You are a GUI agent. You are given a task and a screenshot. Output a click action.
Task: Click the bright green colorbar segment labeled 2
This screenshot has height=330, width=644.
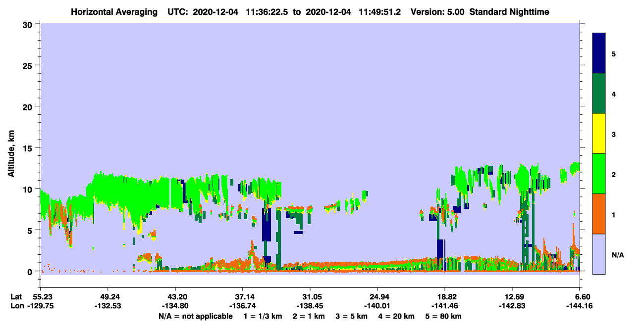point(599,174)
